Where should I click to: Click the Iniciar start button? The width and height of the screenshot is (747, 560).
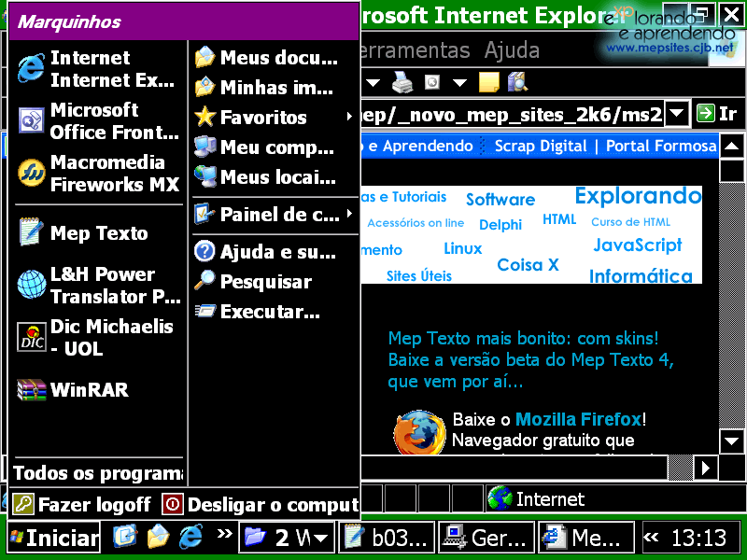[53, 539]
